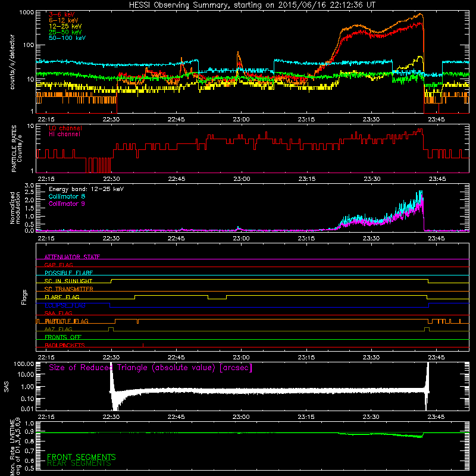Click the '1000' tick label on count-rate axis

tap(27, 12)
